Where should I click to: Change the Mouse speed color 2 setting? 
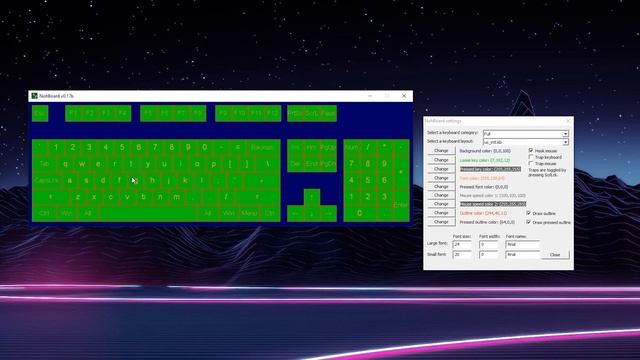tap(441, 204)
